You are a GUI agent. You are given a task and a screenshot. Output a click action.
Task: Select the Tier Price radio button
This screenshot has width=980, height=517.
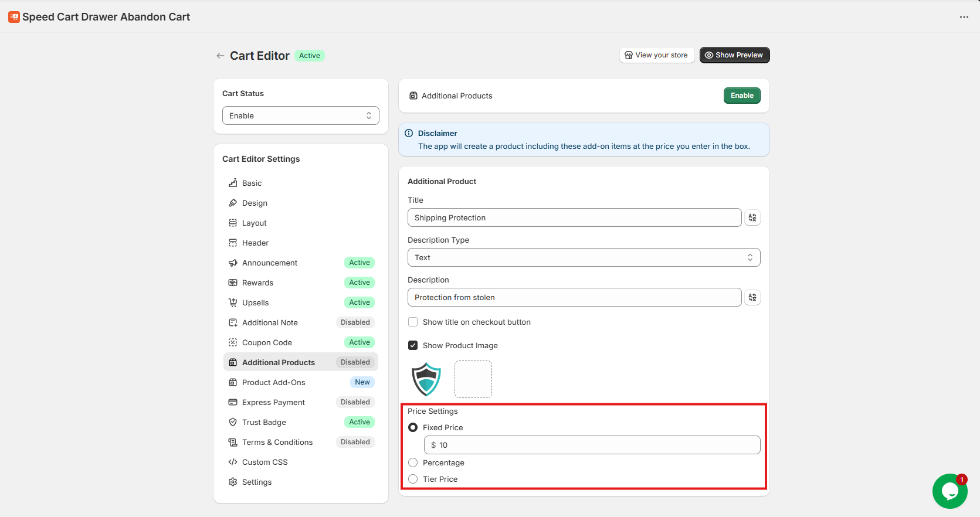coord(413,479)
